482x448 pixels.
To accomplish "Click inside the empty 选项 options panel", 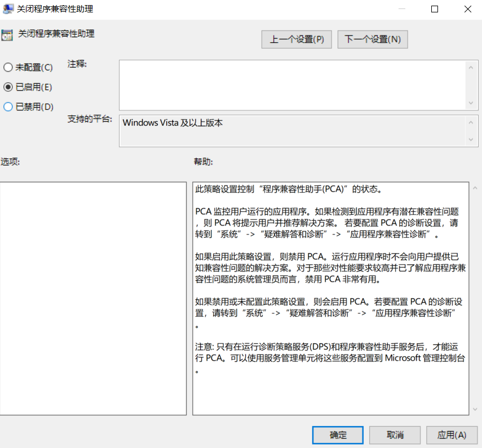I will (x=93, y=299).
